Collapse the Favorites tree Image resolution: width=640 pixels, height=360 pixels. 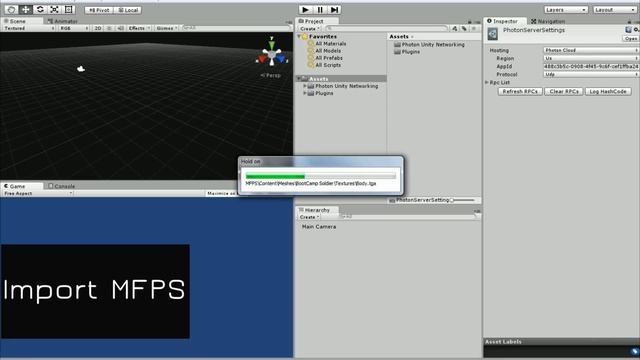(x=299, y=37)
